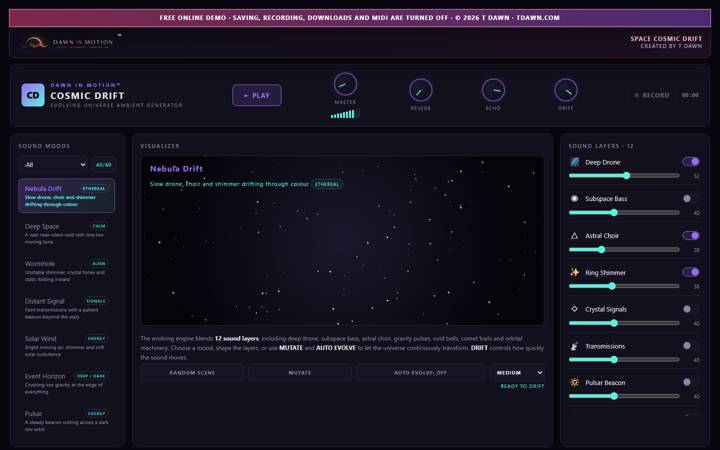Click the Echo knob
The width and height of the screenshot is (720, 450).
point(493,90)
